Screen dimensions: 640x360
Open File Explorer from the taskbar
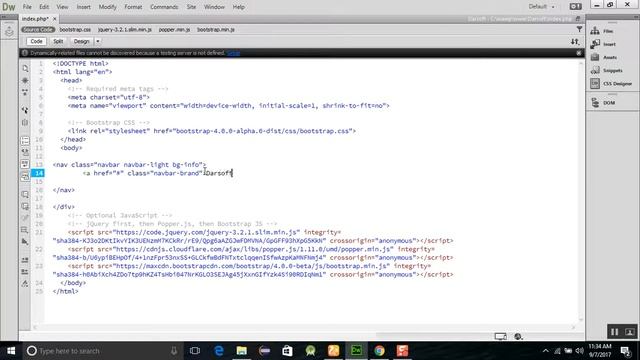pyautogui.click(x=242, y=351)
